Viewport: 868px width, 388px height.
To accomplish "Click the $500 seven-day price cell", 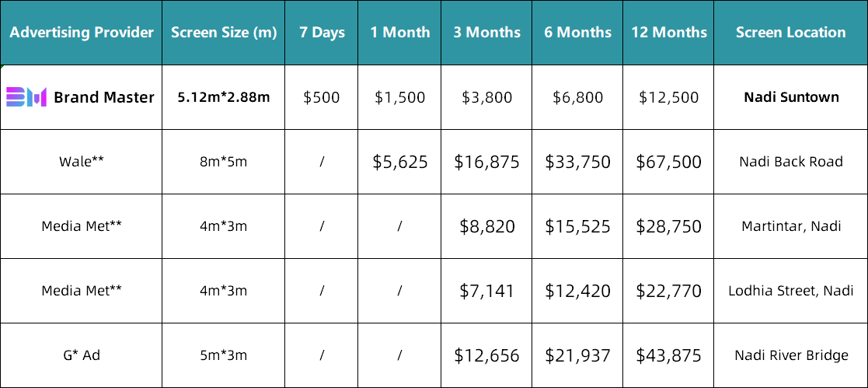I will (322, 97).
